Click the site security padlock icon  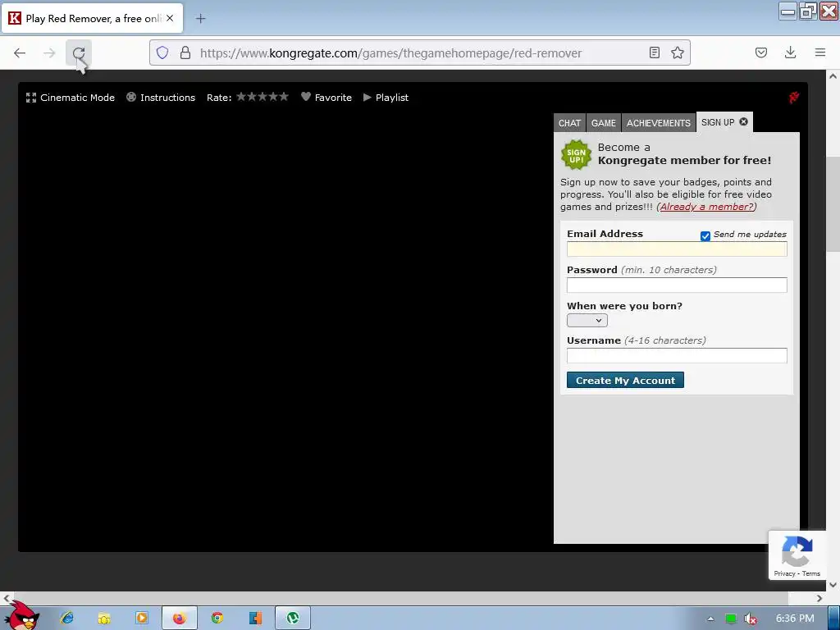tap(185, 52)
